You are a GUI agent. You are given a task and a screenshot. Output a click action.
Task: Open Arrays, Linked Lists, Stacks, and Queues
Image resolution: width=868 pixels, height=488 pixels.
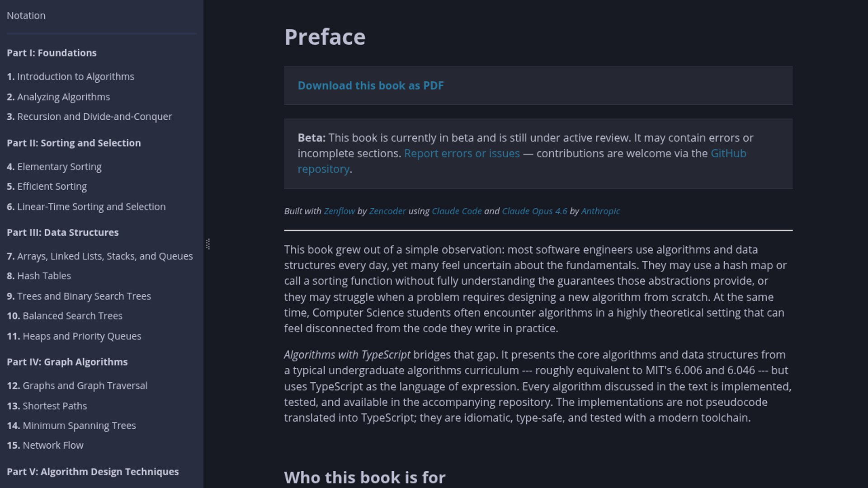(100, 256)
